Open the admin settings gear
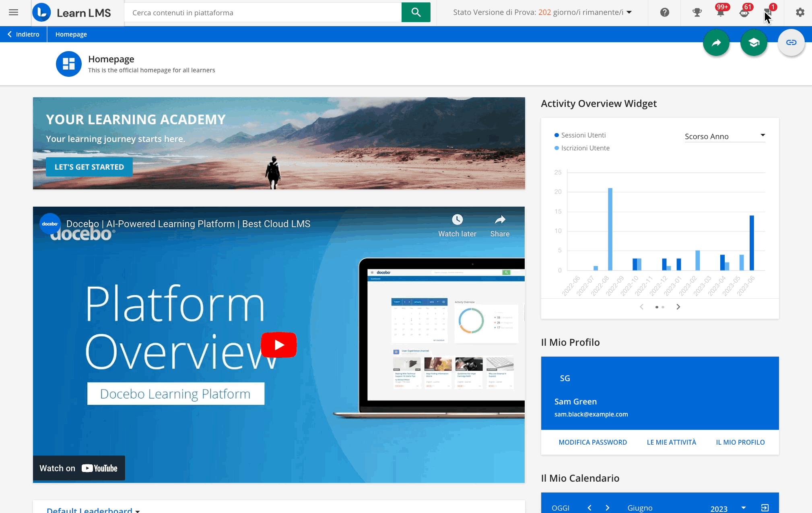 (800, 12)
